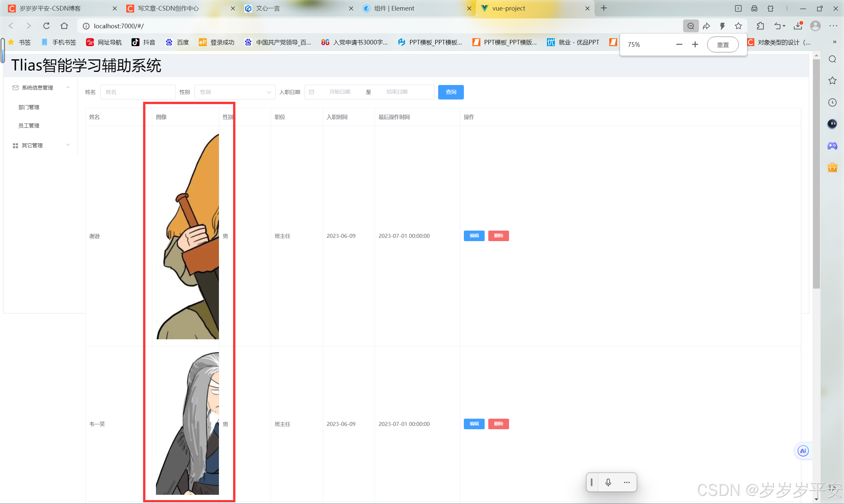
Task: Click the 入职时间 column header
Action: tap(337, 117)
